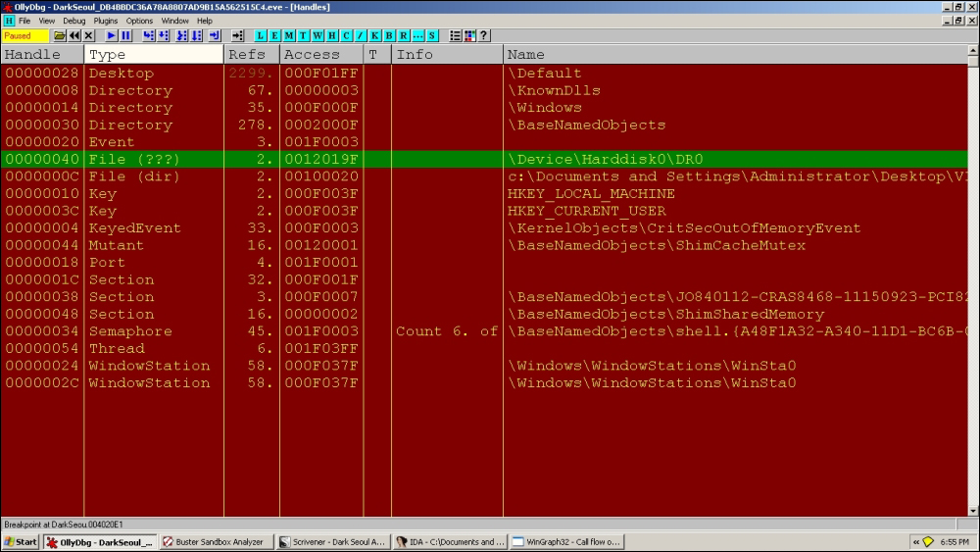The height and width of the screenshot is (552, 980).
Task: Show Log window with the L button
Action: coord(260,35)
